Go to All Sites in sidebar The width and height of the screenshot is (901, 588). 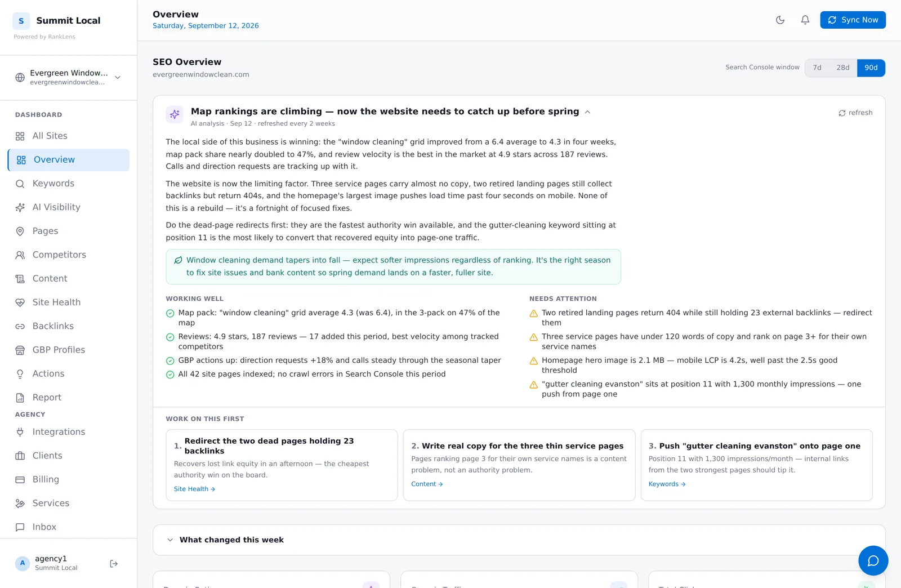click(68, 136)
